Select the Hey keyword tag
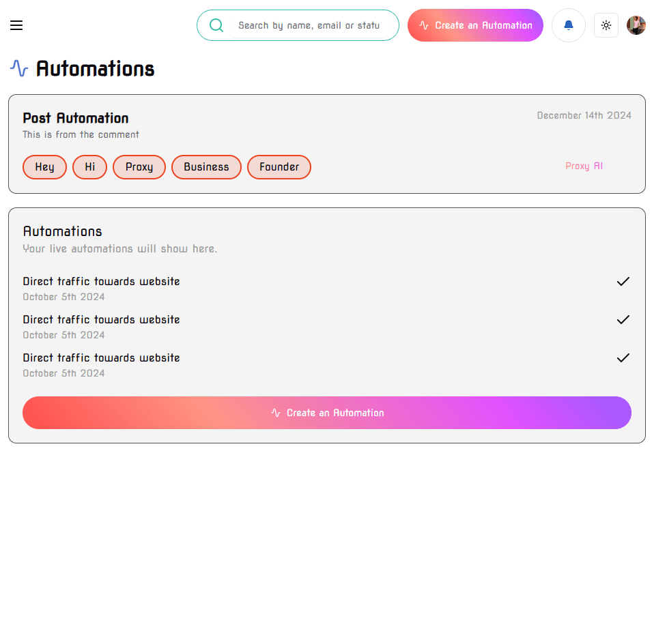Image resolution: width=654 pixels, height=644 pixels. coord(44,167)
